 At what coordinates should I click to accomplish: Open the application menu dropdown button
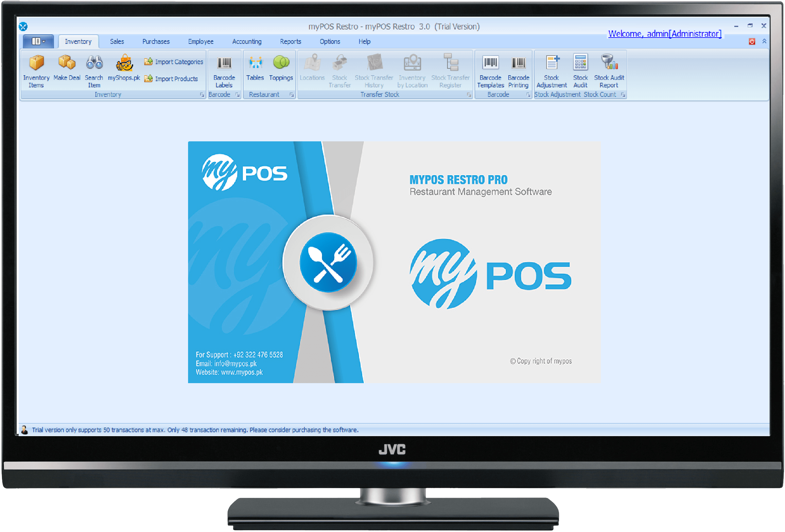38,41
